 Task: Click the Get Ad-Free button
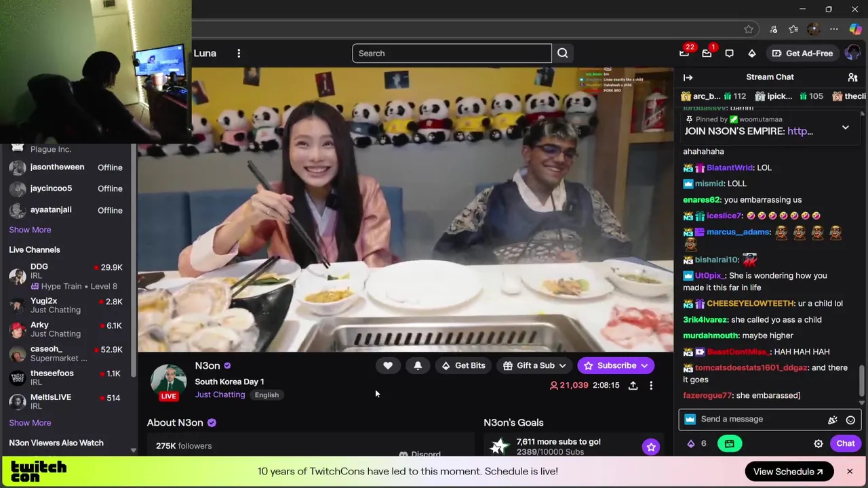point(802,54)
